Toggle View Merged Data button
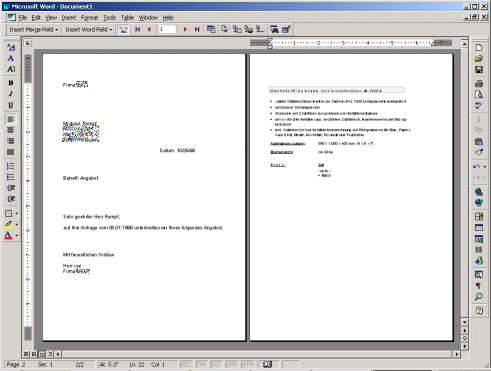The width and height of the screenshot is (491, 371). point(124,30)
